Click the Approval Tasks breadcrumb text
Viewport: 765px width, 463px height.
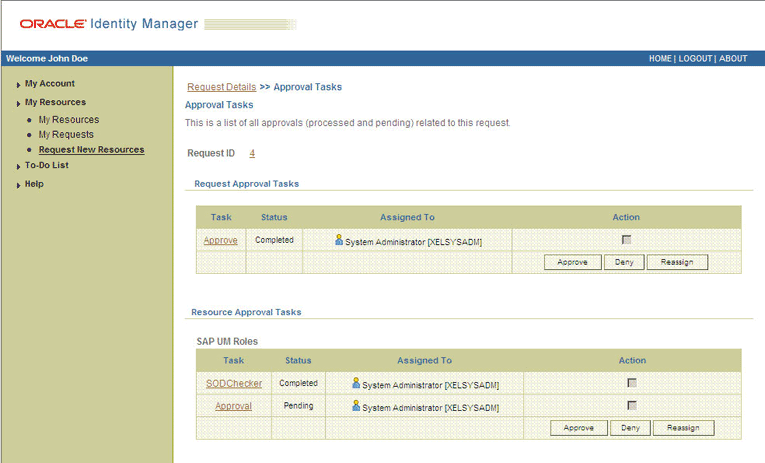(x=307, y=87)
